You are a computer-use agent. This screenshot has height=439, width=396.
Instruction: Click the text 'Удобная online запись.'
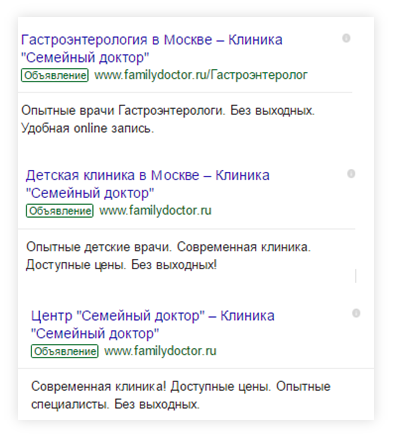(x=88, y=128)
